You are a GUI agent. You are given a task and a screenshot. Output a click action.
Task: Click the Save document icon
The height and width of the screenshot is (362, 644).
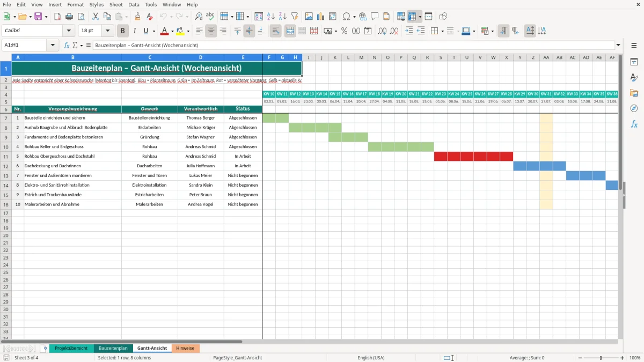(x=38, y=17)
